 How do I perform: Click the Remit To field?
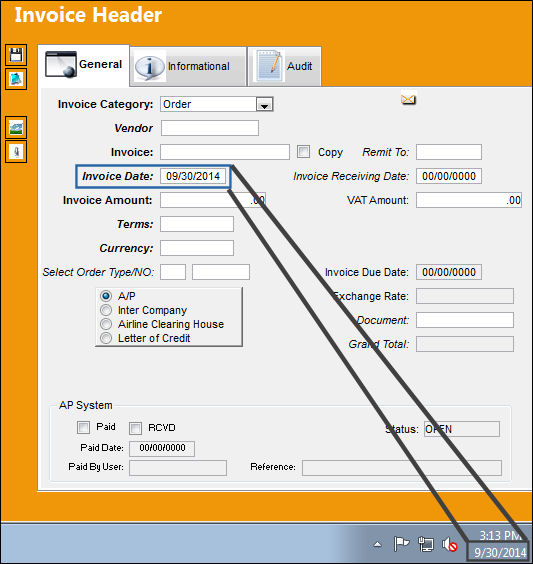(449, 152)
